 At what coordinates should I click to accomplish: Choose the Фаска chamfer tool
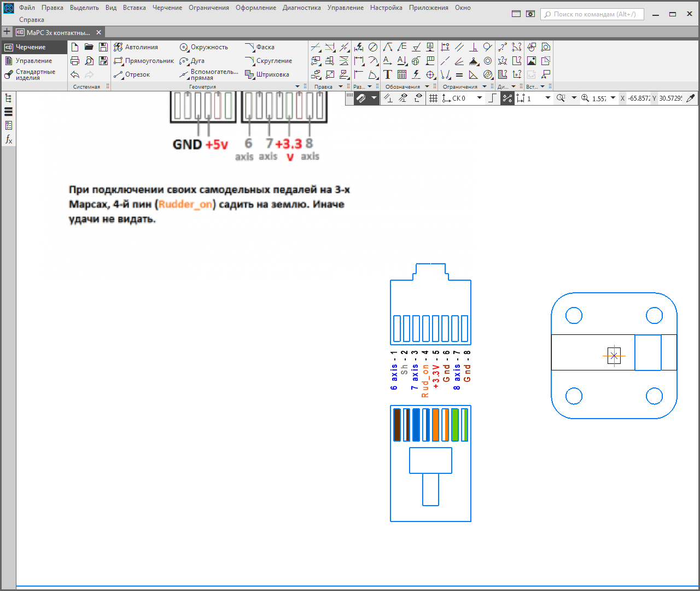point(260,47)
